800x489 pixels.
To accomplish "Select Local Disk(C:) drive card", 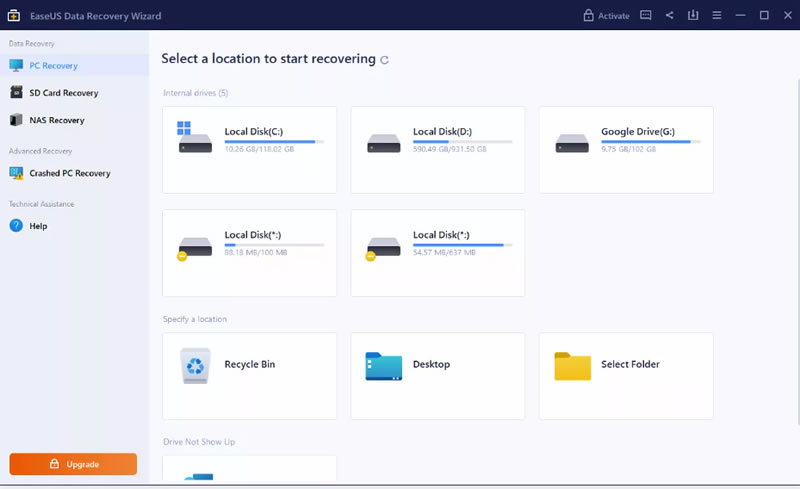I will [249, 150].
